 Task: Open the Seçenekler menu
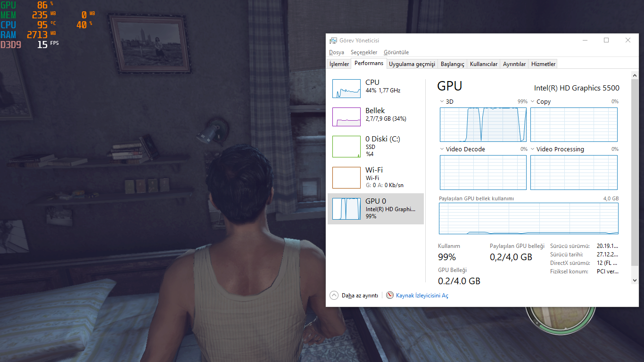tap(364, 52)
